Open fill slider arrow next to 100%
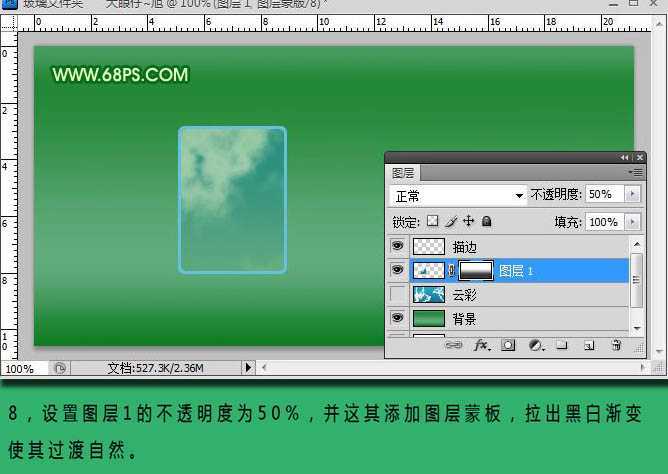The height and width of the screenshot is (474, 668). point(632,222)
